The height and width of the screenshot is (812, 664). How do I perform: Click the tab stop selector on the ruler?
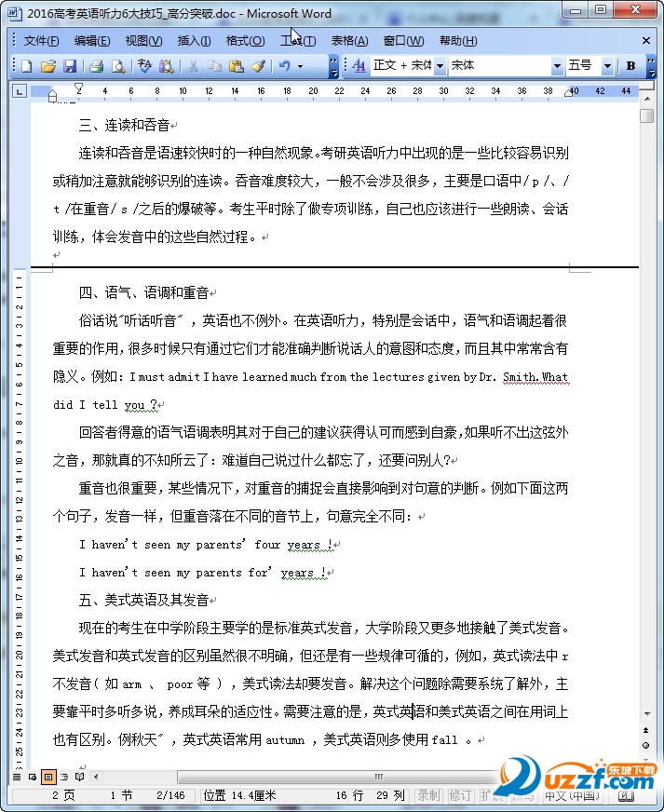tap(20, 91)
